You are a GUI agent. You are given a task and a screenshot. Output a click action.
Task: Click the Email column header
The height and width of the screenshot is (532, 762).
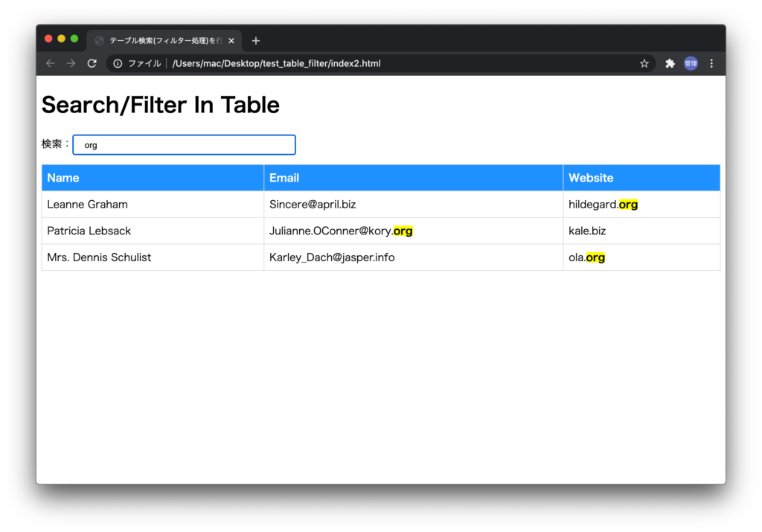point(414,178)
